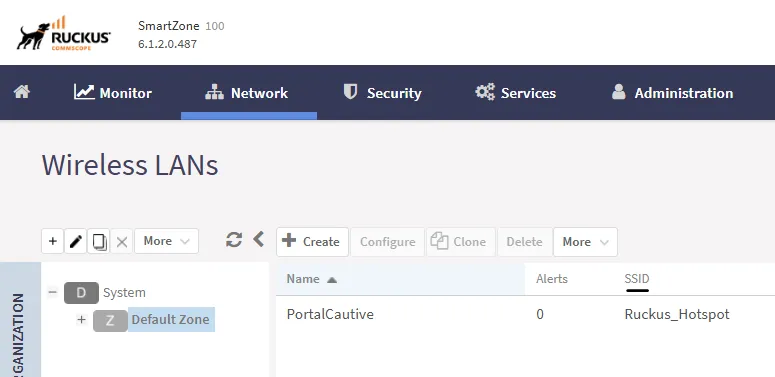775x377 pixels.
Task: Create a new wireless LAN
Action: 312,242
